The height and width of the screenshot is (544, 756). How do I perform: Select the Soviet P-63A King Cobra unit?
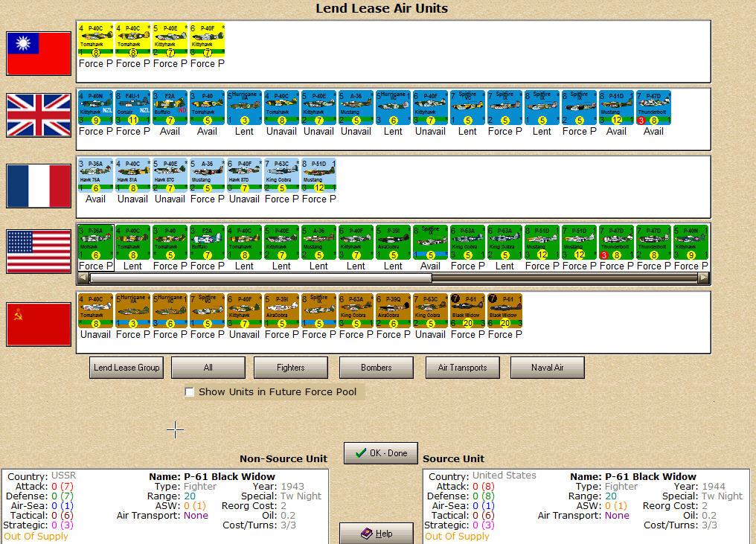point(356,310)
